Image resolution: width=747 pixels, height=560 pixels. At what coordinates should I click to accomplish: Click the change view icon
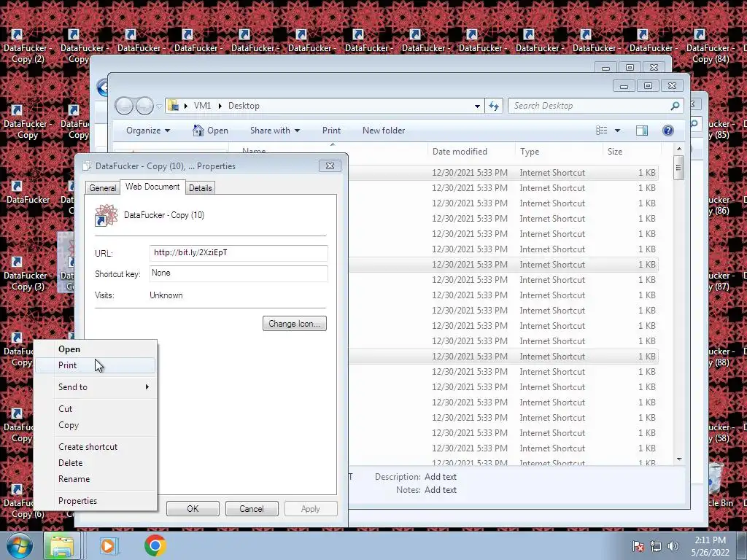click(x=602, y=131)
